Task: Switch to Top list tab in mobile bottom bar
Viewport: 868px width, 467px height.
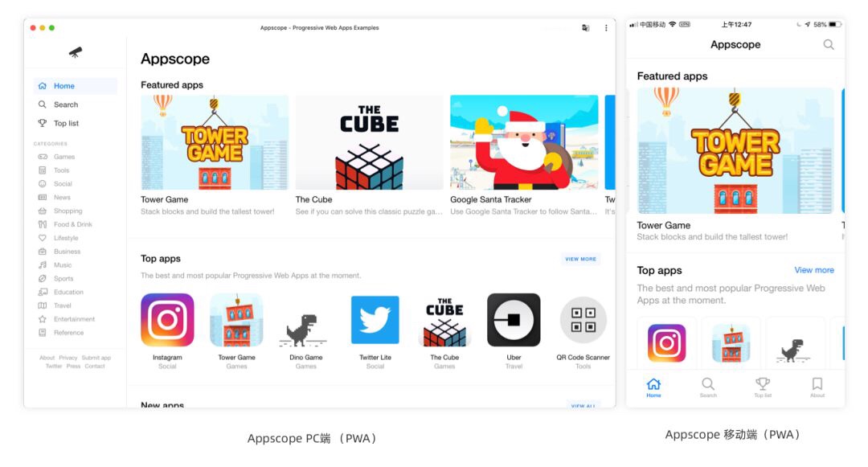Action: [763, 387]
